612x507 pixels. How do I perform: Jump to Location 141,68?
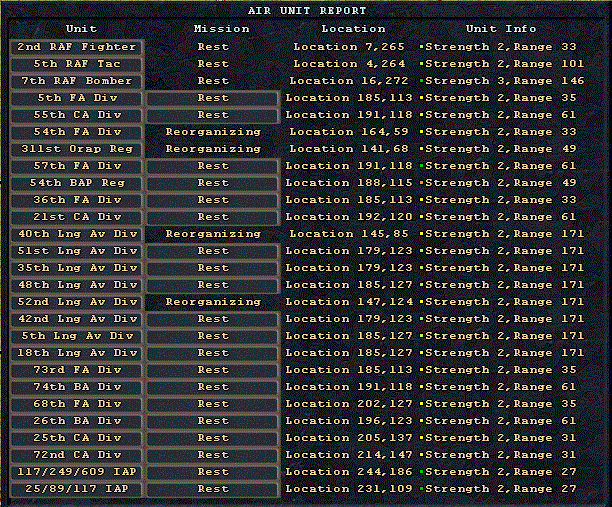coord(349,149)
